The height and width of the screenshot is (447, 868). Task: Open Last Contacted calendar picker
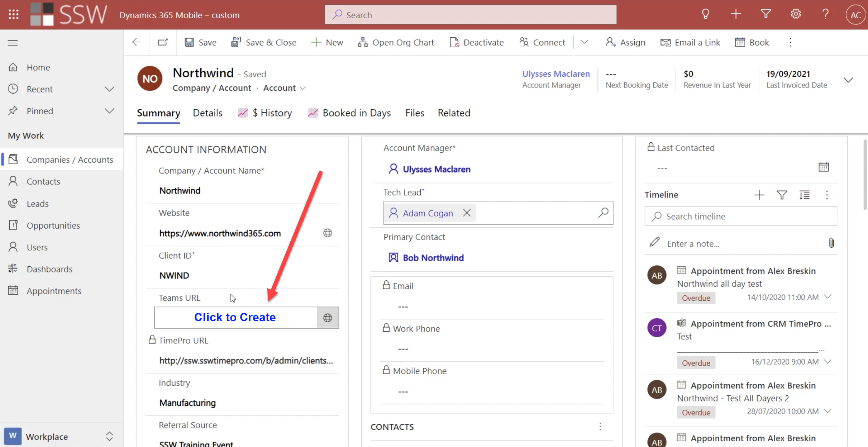(x=823, y=167)
